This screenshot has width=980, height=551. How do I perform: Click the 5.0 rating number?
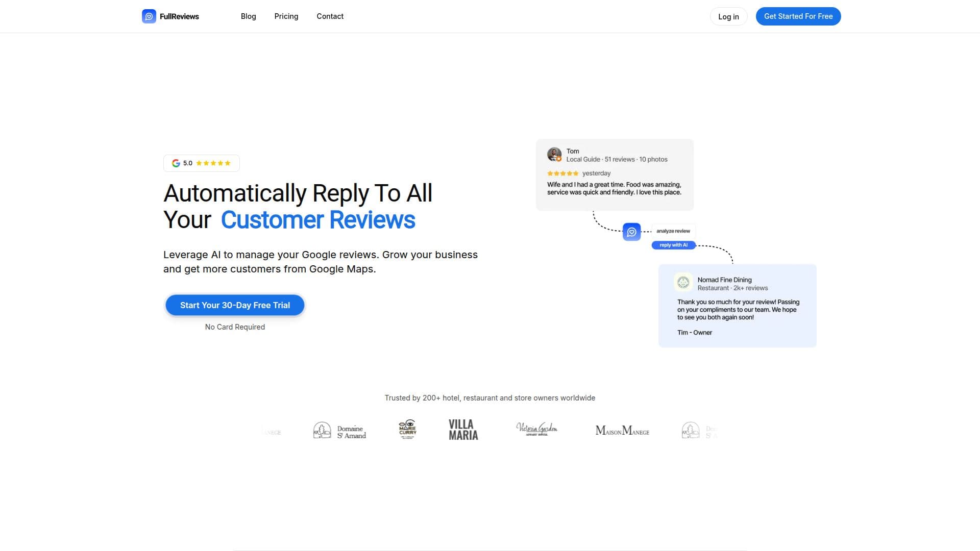tap(188, 163)
